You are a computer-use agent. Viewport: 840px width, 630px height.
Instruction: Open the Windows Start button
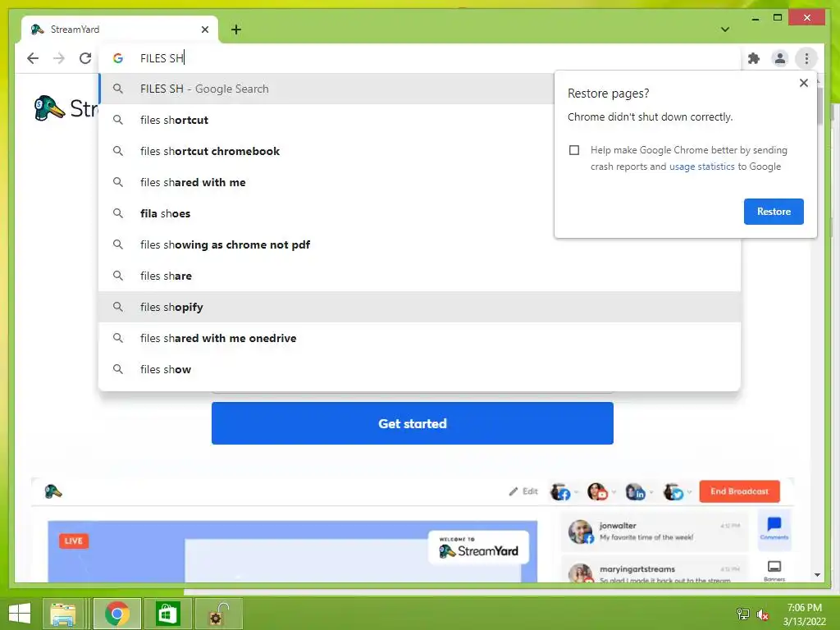pos(20,614)
